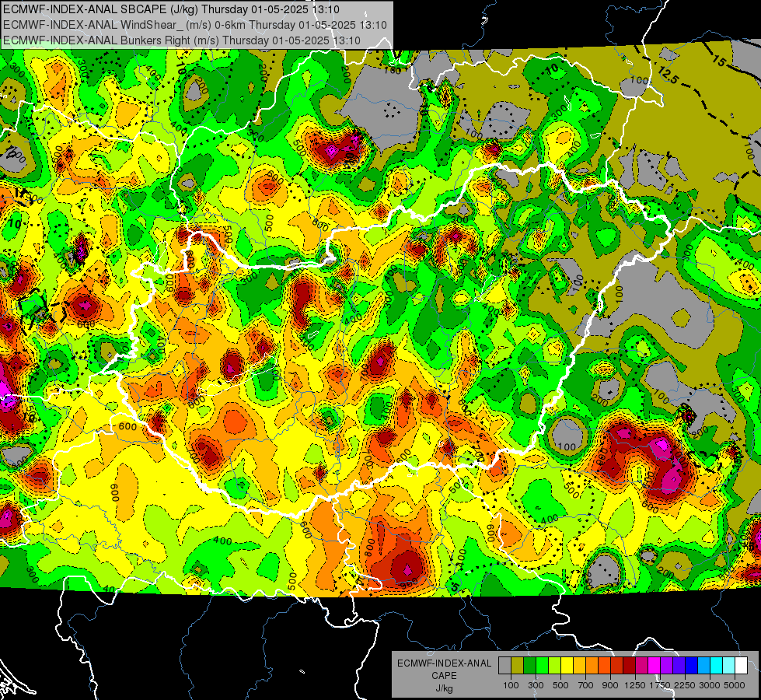This screenshot has width=761, height=700.
Task: Select the red-orange swatch before 900
Action: pos(604,665)
